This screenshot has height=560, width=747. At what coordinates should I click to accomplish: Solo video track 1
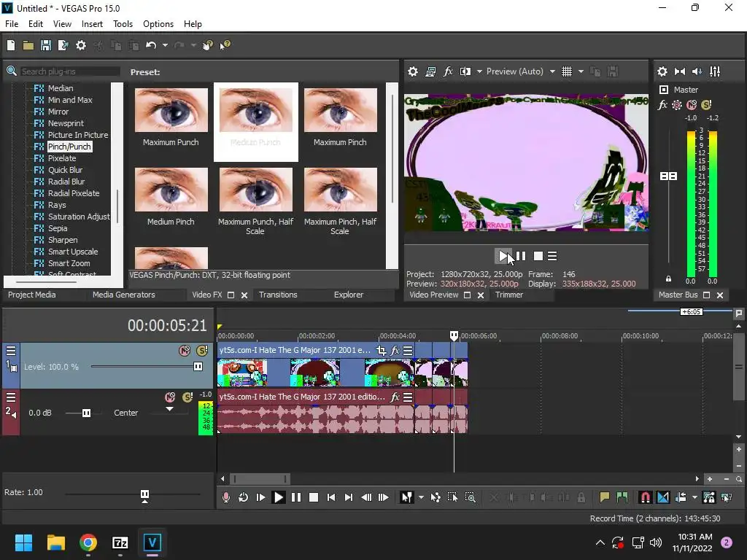point(202,351)
